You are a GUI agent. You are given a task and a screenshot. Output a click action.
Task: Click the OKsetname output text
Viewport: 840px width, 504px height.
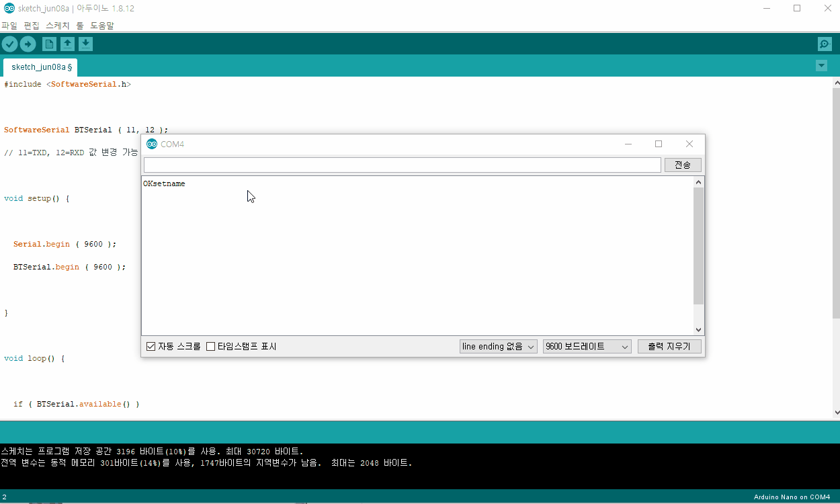(x=164, y=183)
